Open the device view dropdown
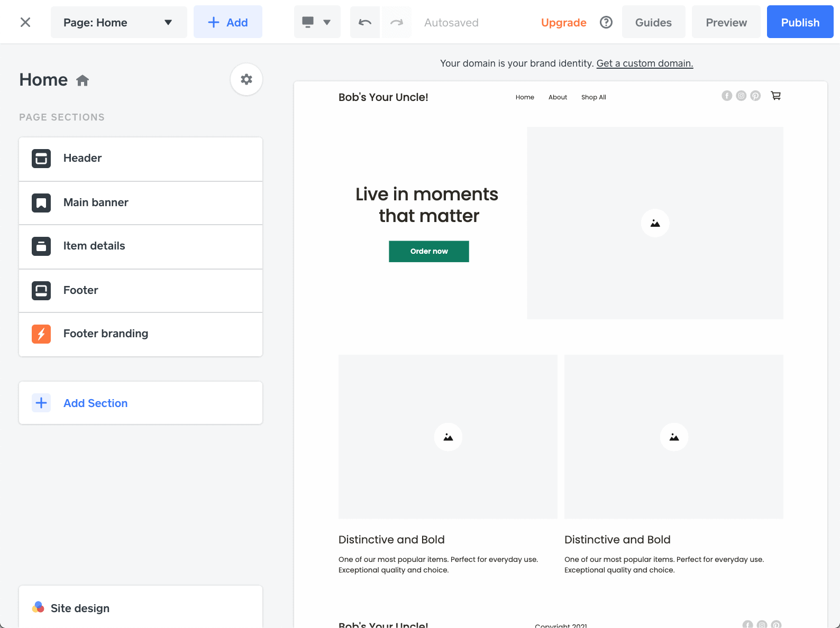This screenshot has height=628, width=840. coord(317,22)
